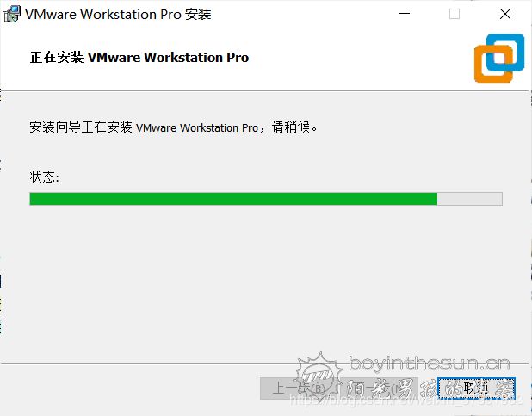
Task: Click the orange and blue VMware logo
Action: pyautogui.click(x=499, y=58)
